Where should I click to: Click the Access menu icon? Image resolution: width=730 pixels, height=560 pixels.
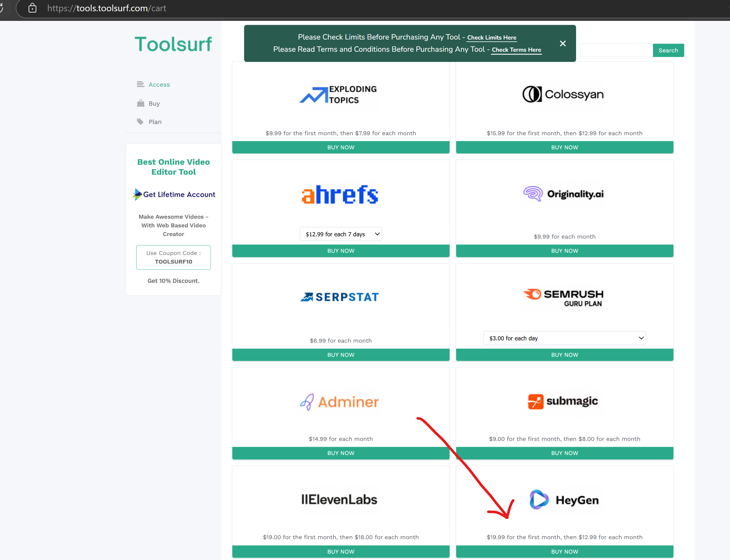[x=140, y=84]
